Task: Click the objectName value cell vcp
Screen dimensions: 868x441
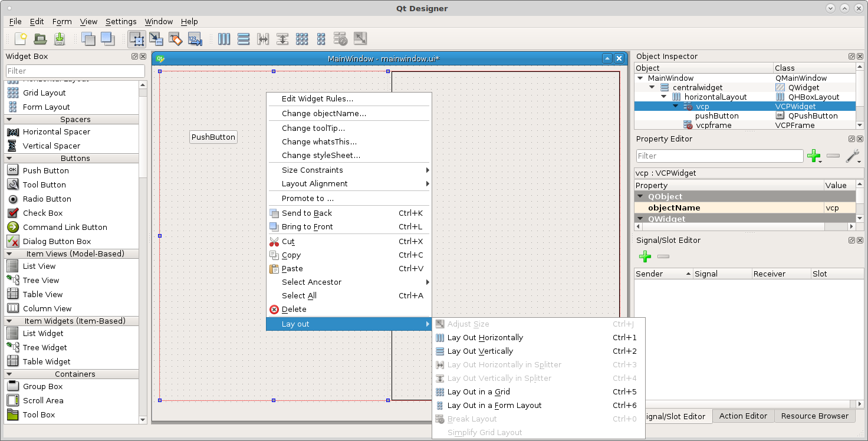Action: 840,208
